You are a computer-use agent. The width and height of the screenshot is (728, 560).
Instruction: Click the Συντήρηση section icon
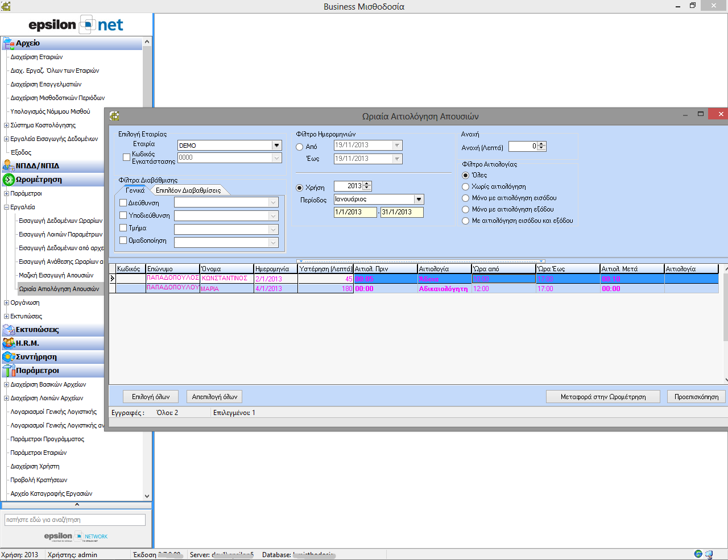coord(9,357)
